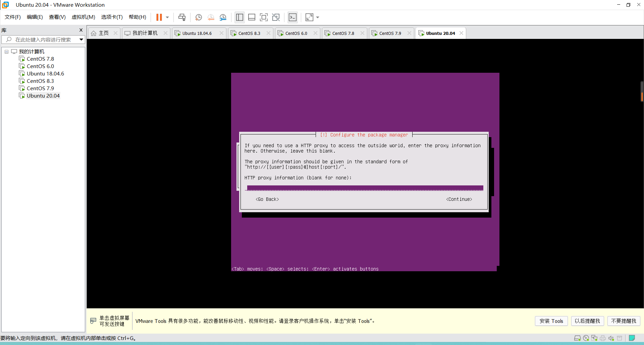Click the VMware Workstation app icon in title bar

pyautogui.click(x=5, y=5)
